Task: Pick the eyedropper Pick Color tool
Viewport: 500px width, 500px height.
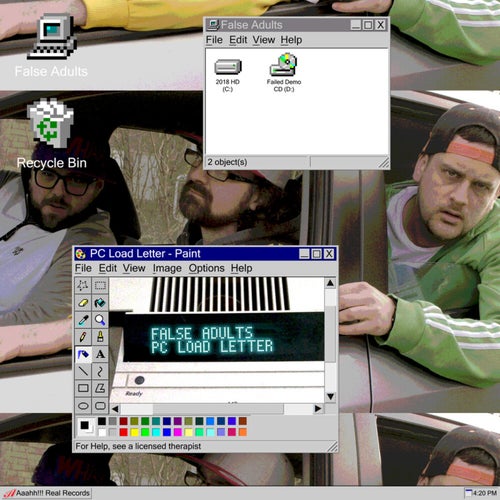Action: pos(83,320)
